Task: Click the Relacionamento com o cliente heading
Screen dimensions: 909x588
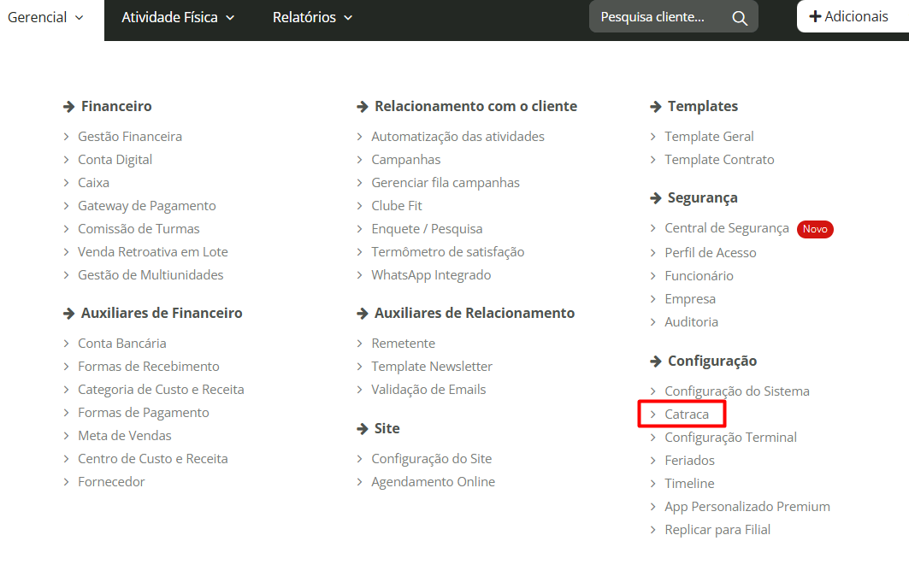Action: click(x=475, y=107)
